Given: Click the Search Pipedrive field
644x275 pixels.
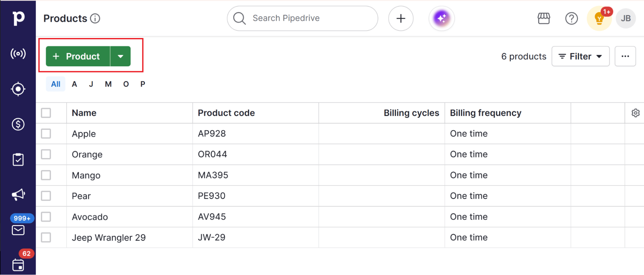Looking at the screenshot, I should [x=302, y=18].
